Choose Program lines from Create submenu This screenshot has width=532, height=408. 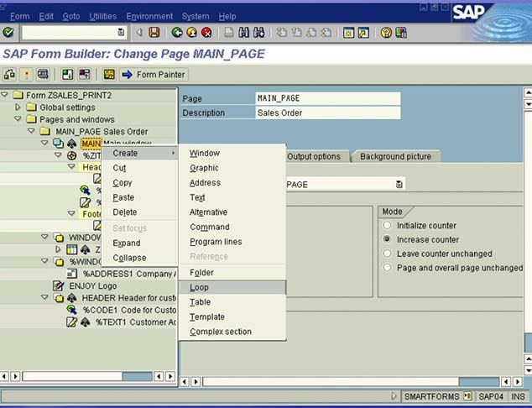tap(232, 242)
